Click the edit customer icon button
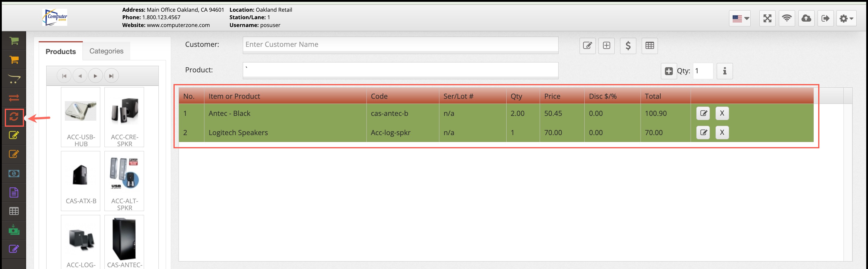 tap(588, 46)
